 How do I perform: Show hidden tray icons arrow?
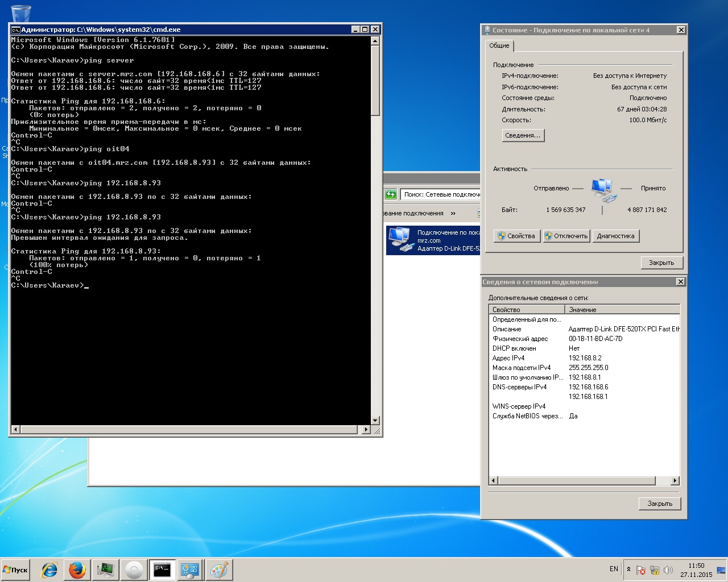click(628, 569)
